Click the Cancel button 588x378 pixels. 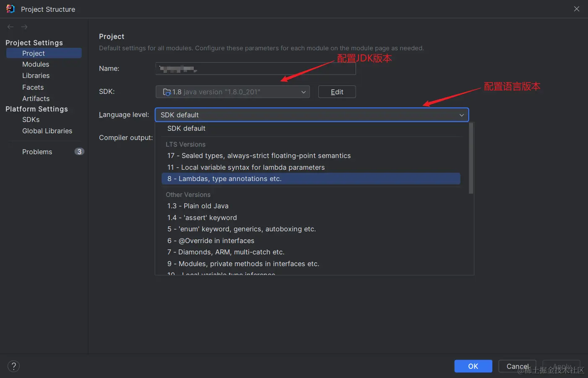517,366
